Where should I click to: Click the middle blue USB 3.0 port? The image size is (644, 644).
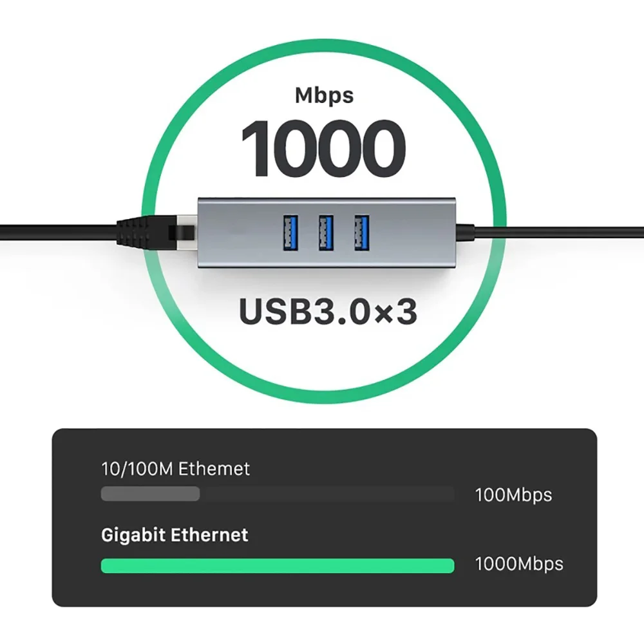[326, 233]
